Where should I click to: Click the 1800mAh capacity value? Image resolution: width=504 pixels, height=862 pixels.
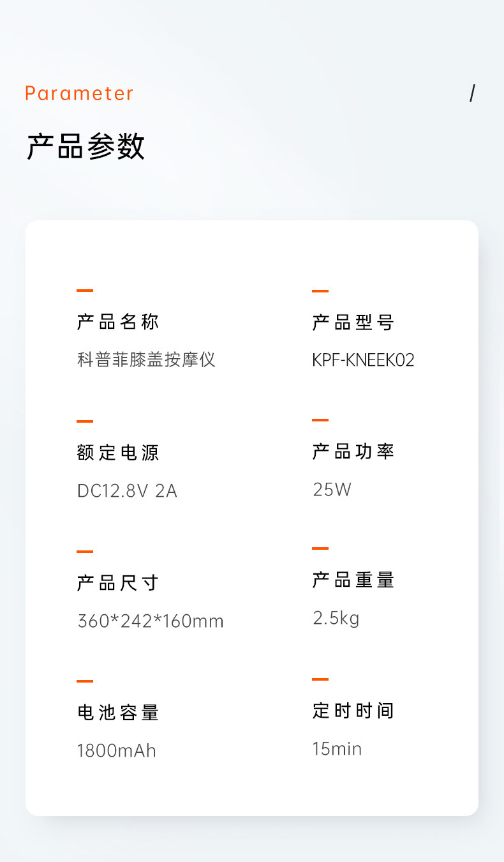click(x=117, y=750)
